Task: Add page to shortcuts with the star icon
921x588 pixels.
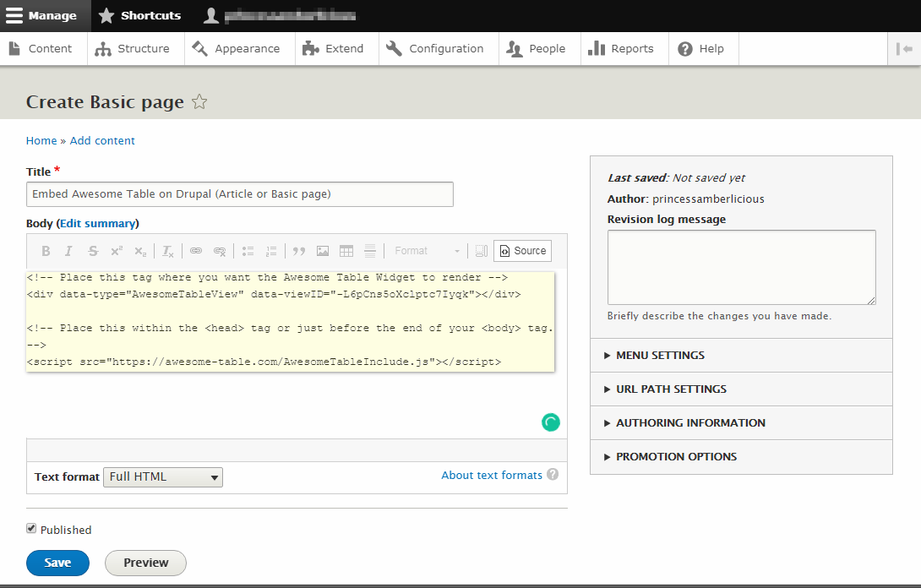Action: [199, 102]
